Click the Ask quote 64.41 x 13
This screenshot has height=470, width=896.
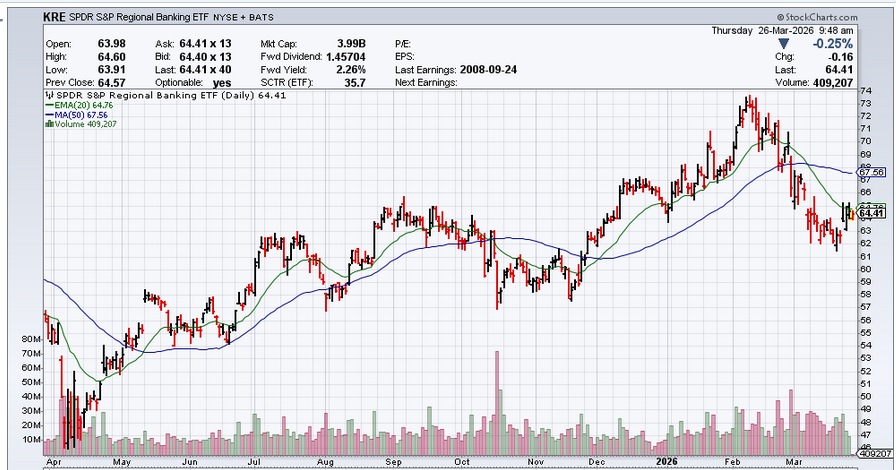[205, 43]
